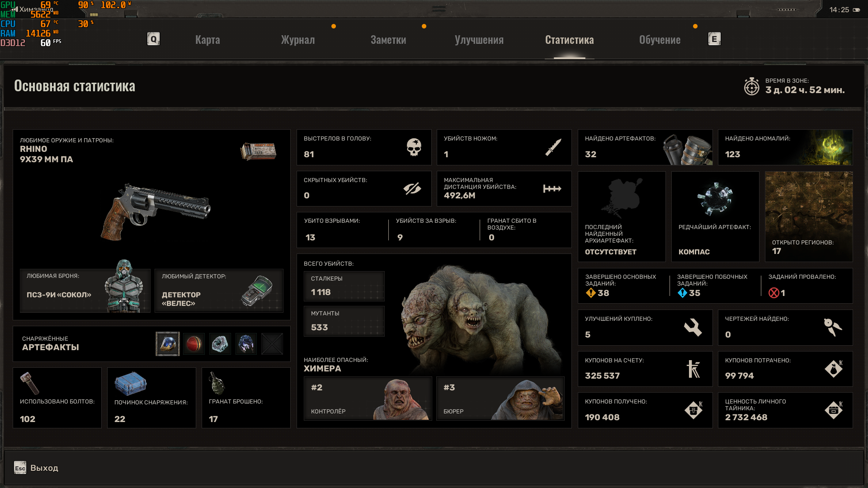
Task: Click the Найдено аномалий card
Action: pyautogui.click(x=785, y=147)
